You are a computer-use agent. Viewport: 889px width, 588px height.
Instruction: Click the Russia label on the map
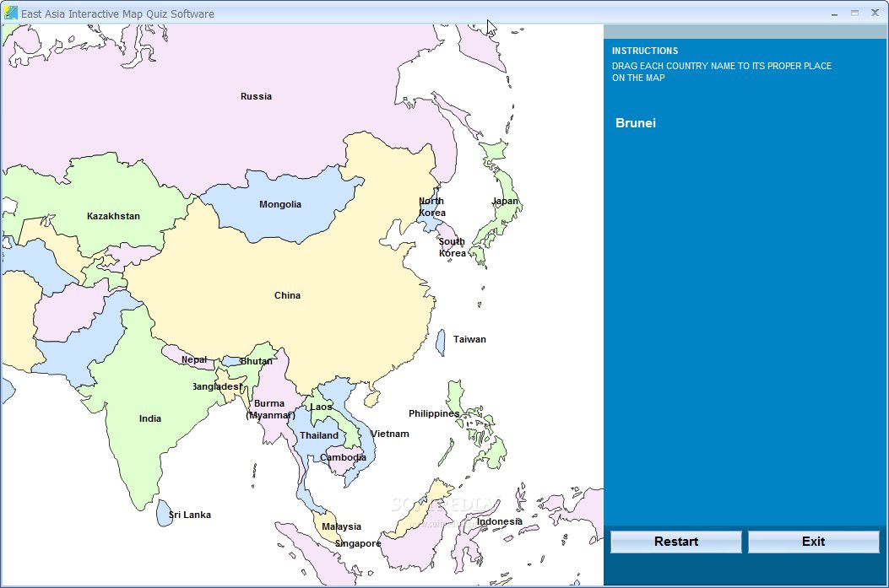tap(256, 96)
